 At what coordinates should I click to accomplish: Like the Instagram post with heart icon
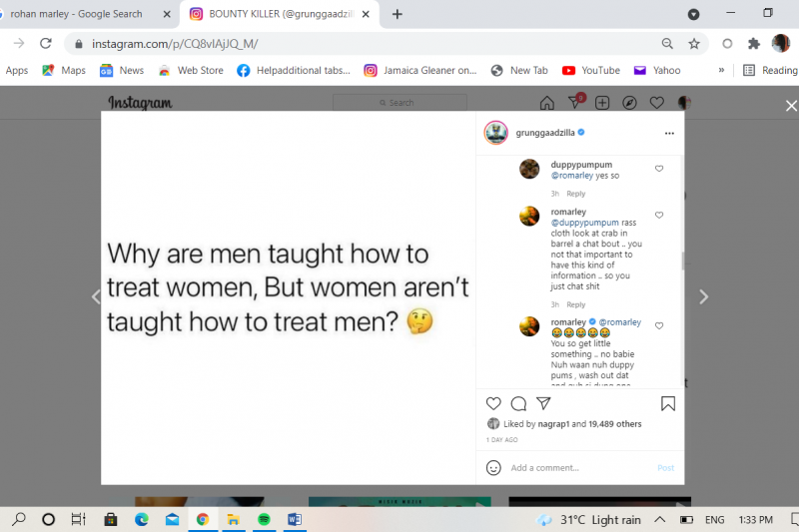pos(492,403)
